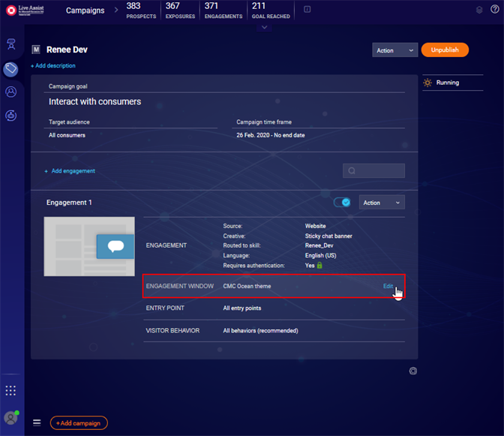This screenshot has height=436, width=504.
Task: Open the apps grid launcher icon
Action: 10,390
